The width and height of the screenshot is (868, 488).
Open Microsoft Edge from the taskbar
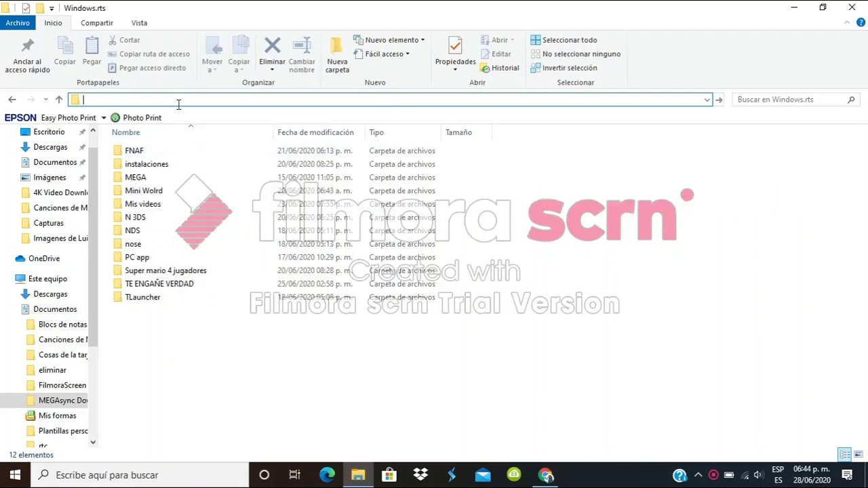(327, 475)
